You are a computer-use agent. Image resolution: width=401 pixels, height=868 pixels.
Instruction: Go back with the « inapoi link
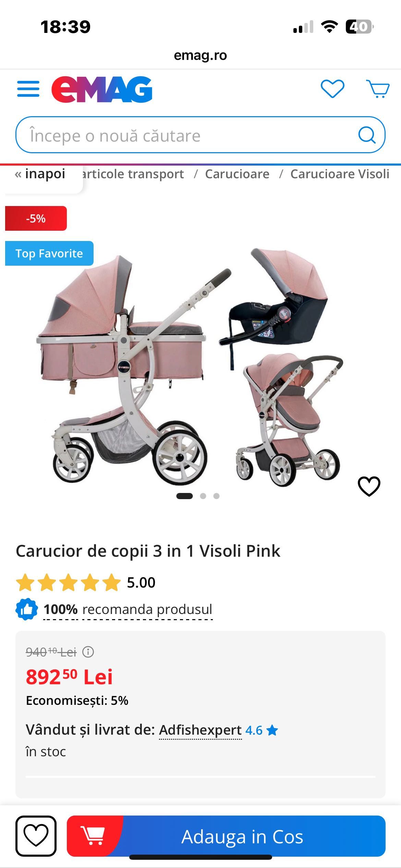coord(40,174)
